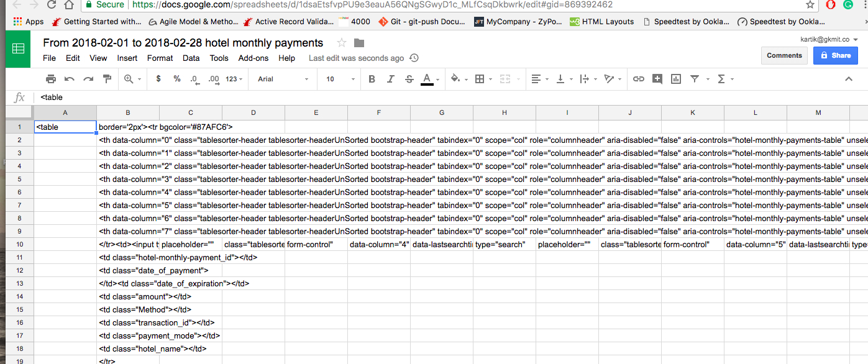Click the Format as percent icon
The height and width of the screenshot is (364, 868).
click(176, 79)
